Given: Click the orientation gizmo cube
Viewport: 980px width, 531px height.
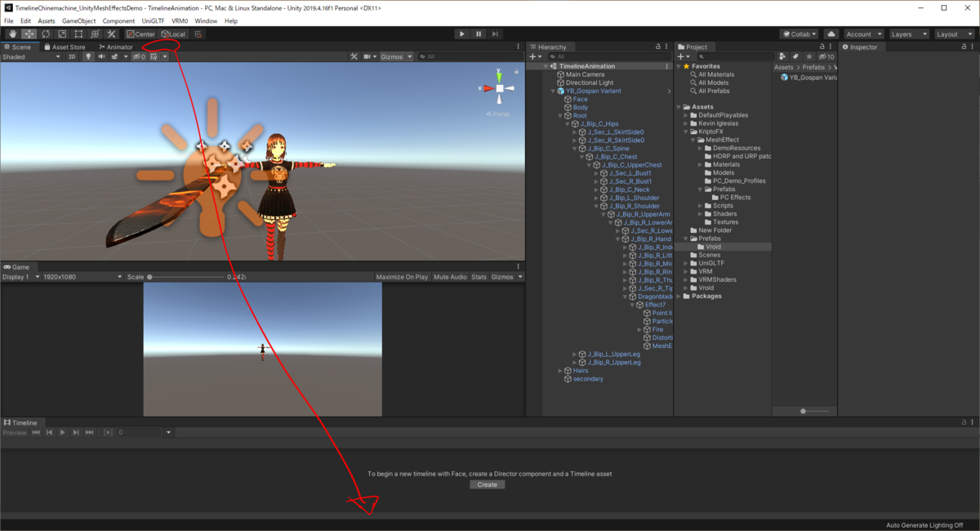Looking at the screenshot, I should tap(500, 88).
